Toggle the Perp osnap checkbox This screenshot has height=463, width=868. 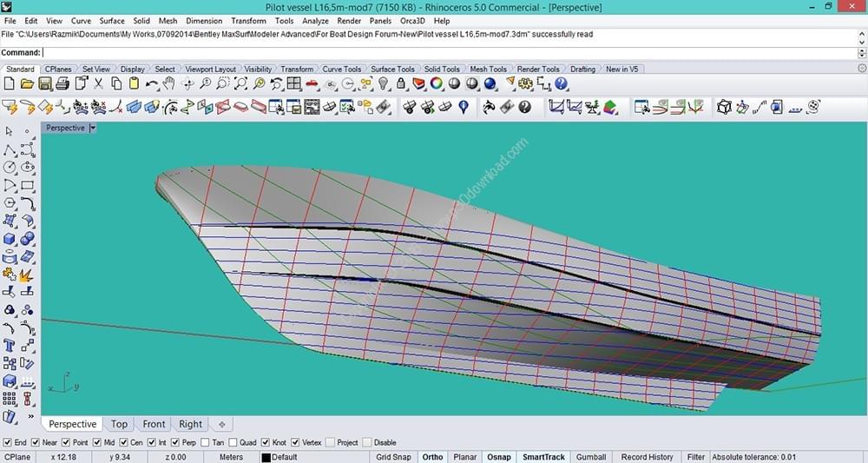click(175, 442)
